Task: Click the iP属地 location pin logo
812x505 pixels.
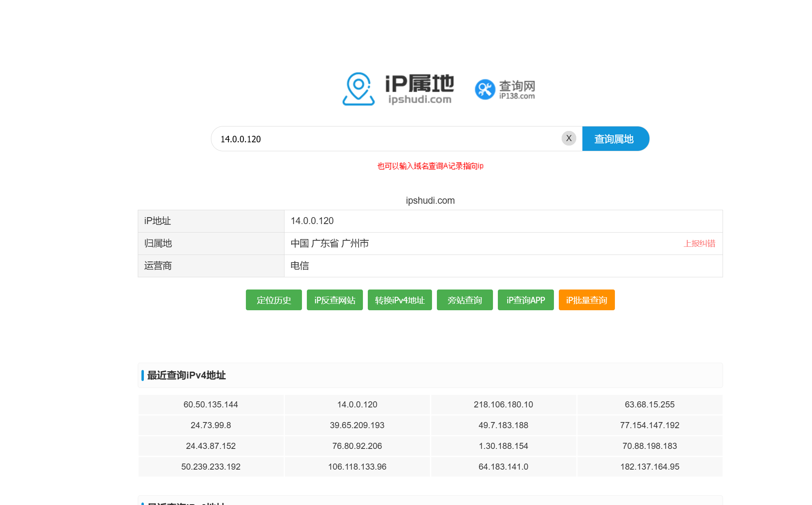Action: pyautogui.click(x=358, y=89)
